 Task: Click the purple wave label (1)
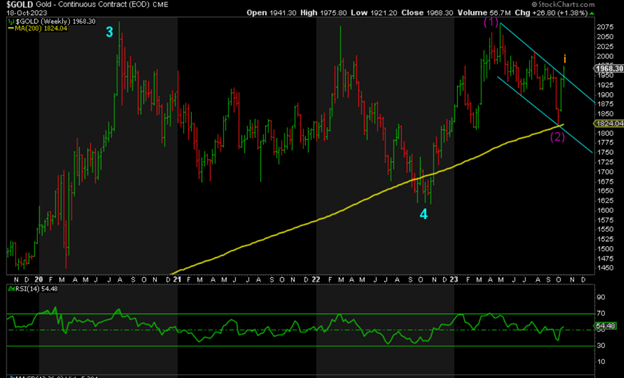[x=491, y=22]
